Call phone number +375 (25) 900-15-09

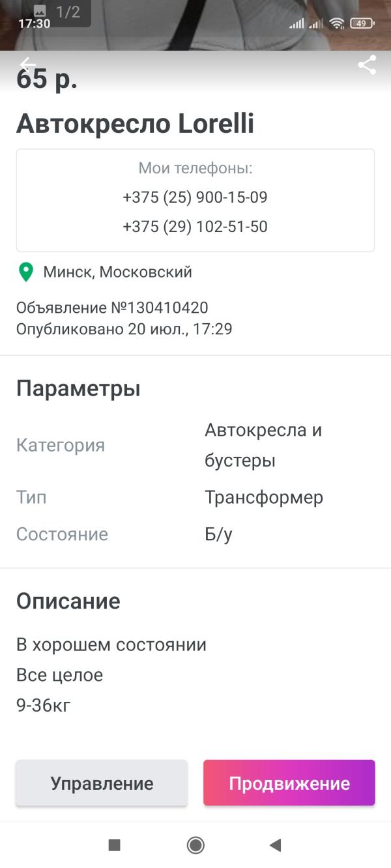(195, 197)
